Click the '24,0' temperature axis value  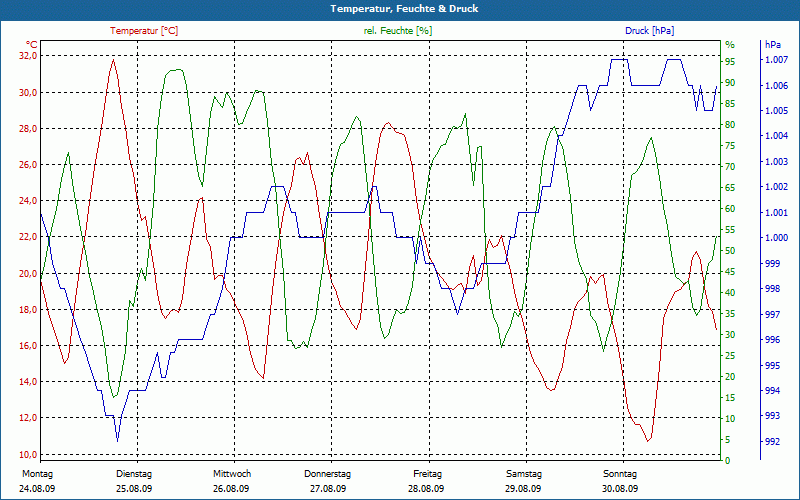point(28,201)
